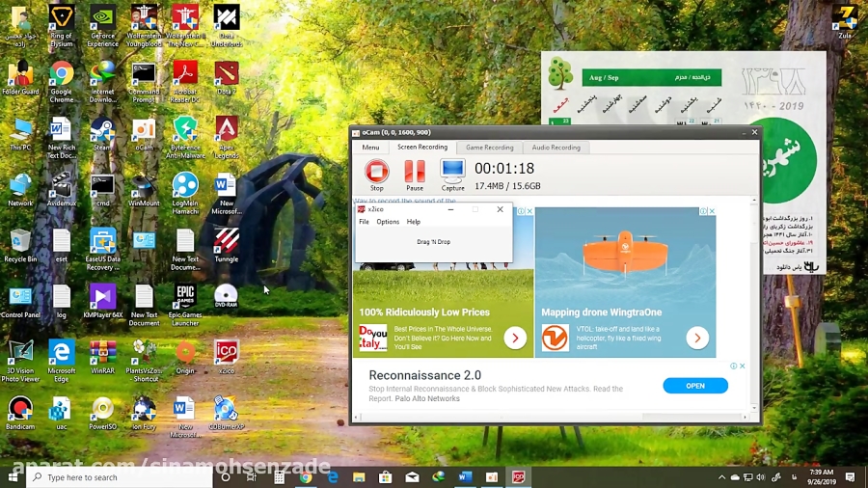868x488 pixels.
Task: Open Word from the taskbar
Action: (465, 477)
